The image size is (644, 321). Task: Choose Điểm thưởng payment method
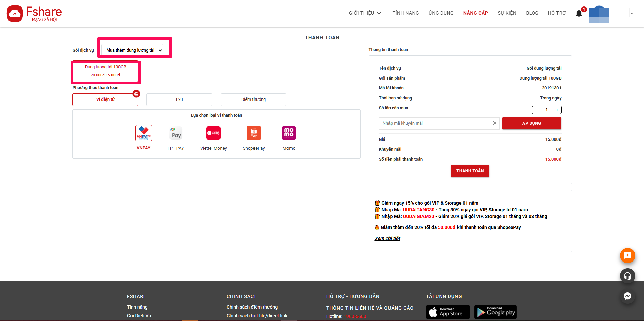tap(253, 99)
